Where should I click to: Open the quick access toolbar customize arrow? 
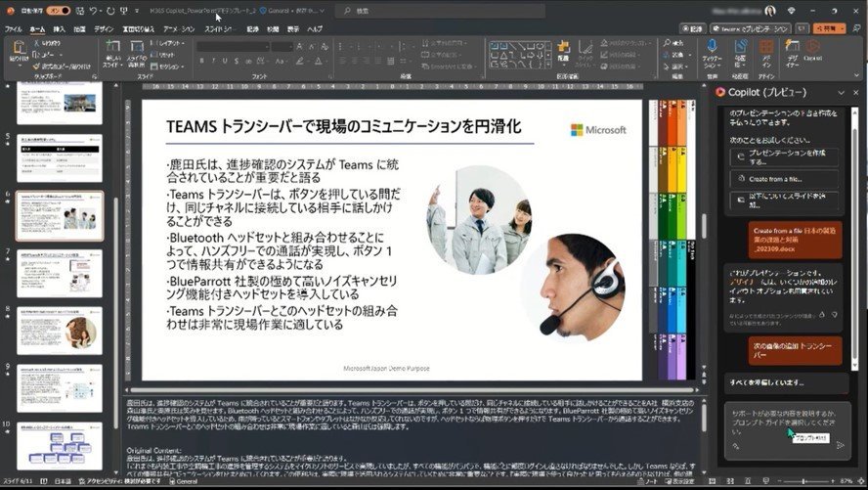[137, 11]
